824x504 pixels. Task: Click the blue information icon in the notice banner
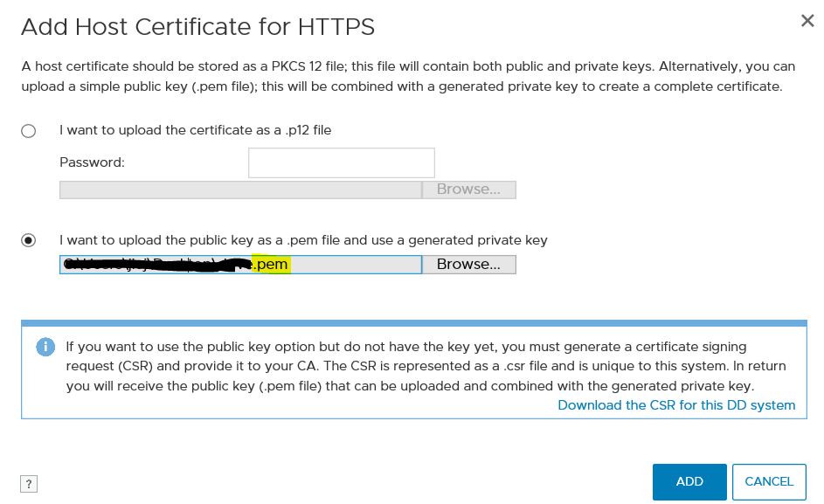pyautogui.click(x=45, y=348)
